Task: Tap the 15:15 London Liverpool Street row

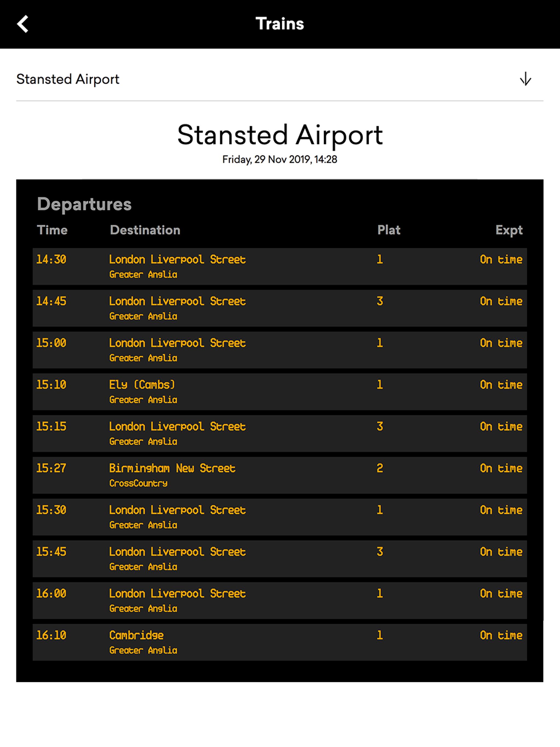Action: pyautogui.click(x=279, y=433)
